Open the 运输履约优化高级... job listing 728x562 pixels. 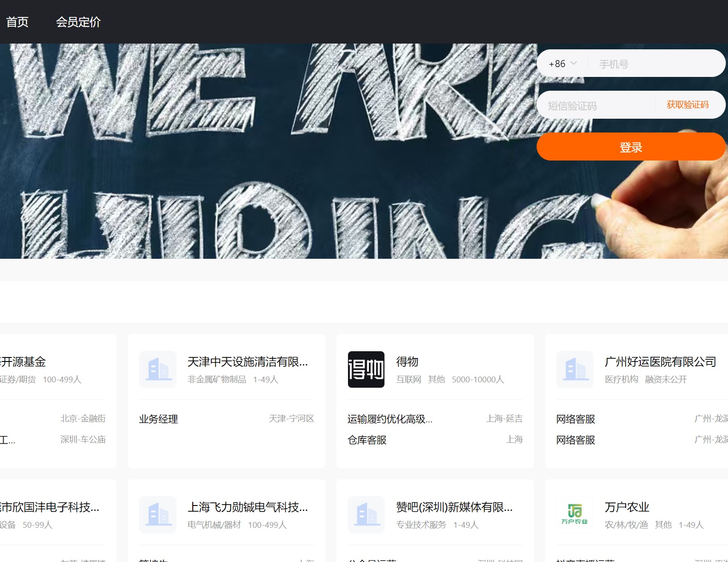pyautogui.click(x=390, y=419)
